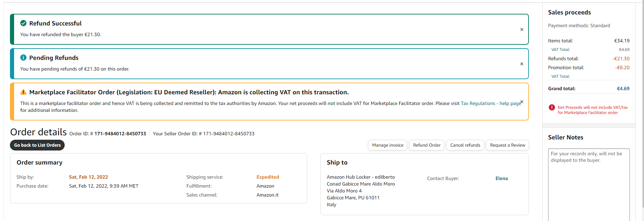This screenshot has width=644, height=221.
Task: Click the Refunds total amount in Sales proceeds
Action: 621,59
